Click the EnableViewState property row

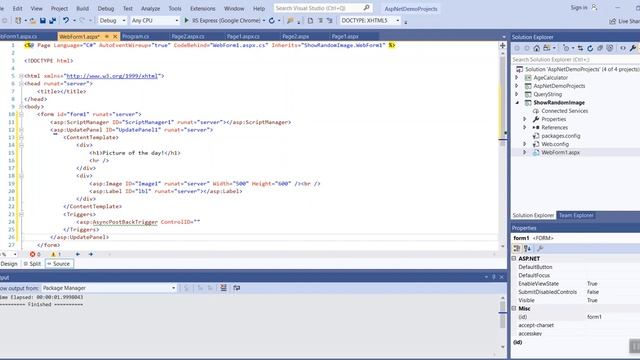click(576, 284)
